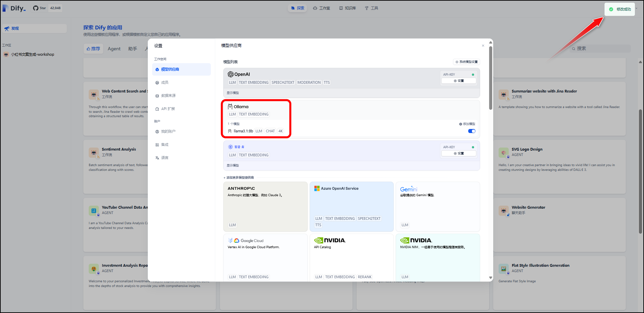Image resolution: width=644 pixels, height=313 pixels.
Task: Click the 模型供应商 cube icon
Action: 157,70
